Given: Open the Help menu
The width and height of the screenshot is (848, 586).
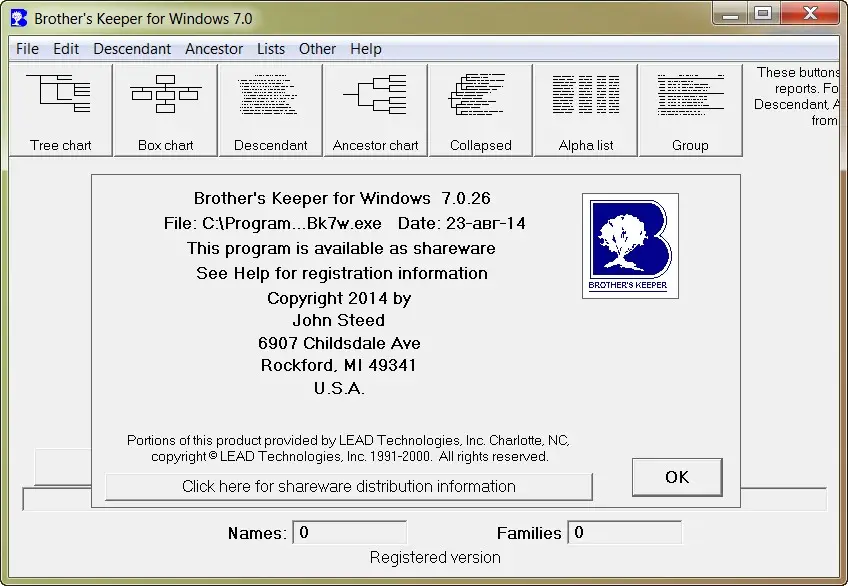Looking at the screenshot, I should [x=366, y=49].
